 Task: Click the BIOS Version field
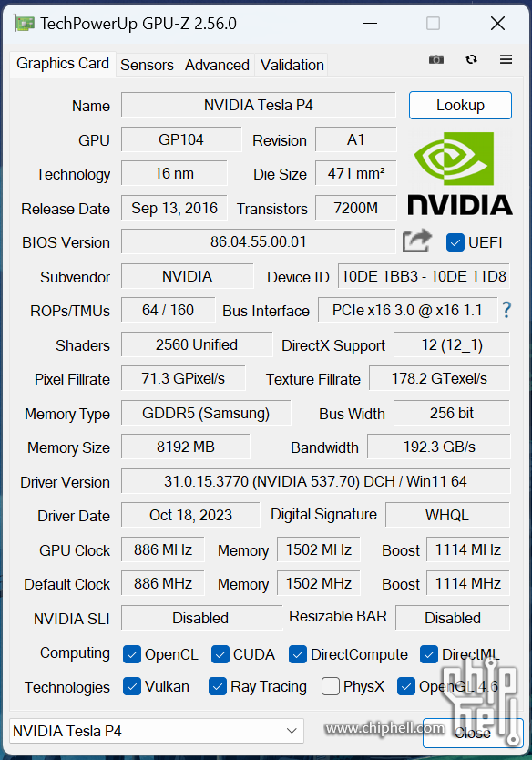258,241
